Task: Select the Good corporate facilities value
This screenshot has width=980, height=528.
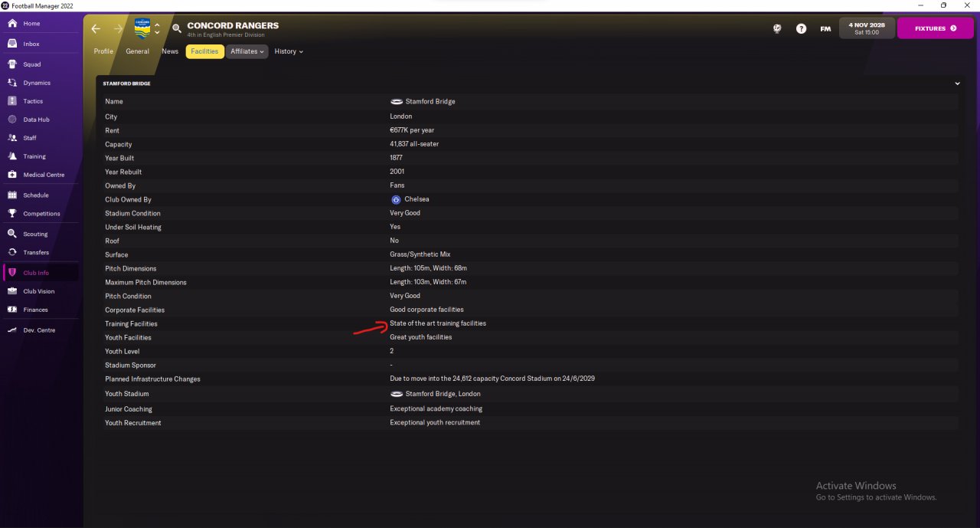Action: coord(426,310)
